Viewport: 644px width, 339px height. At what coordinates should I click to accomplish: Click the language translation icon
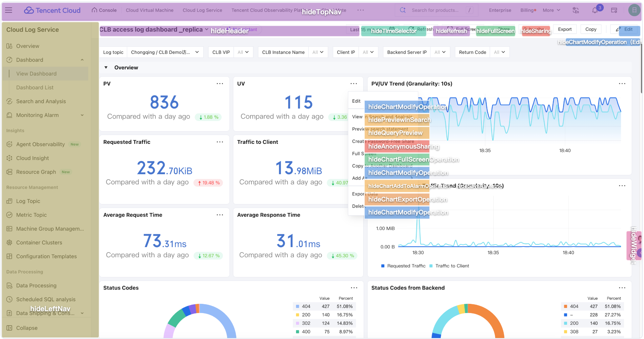[x=576, y=10]
